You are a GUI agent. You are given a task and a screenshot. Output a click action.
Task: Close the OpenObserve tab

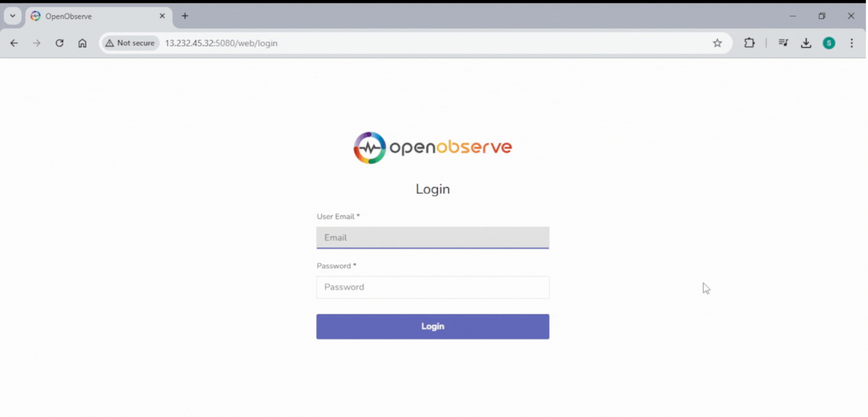(162, 16)
